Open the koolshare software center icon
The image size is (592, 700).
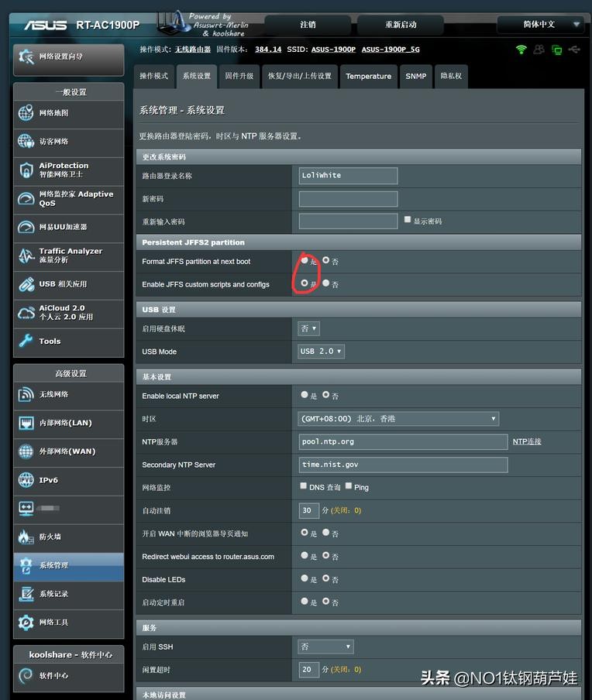coord(26,675)
